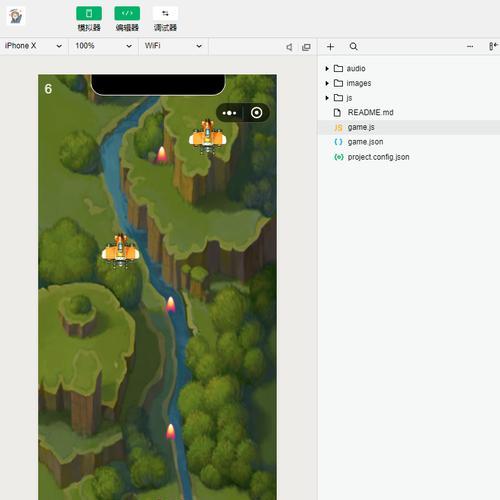Toggle the debugger panel button

165,13
